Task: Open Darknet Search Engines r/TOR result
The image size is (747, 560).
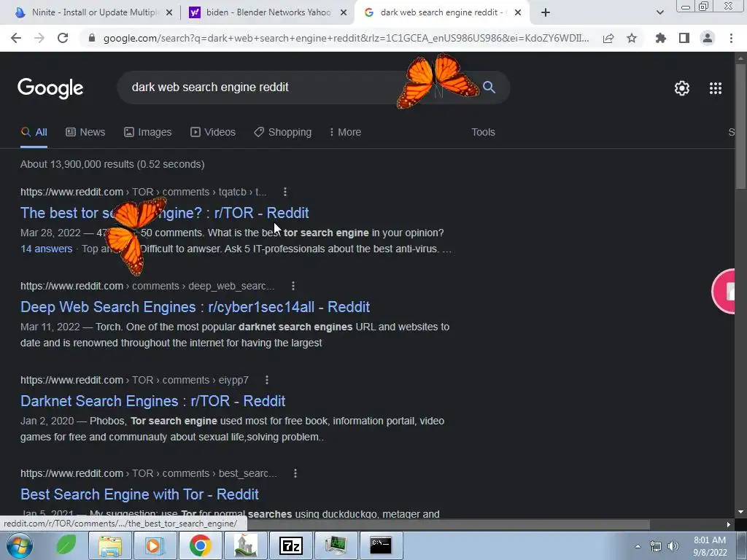Action: (152, 401)
